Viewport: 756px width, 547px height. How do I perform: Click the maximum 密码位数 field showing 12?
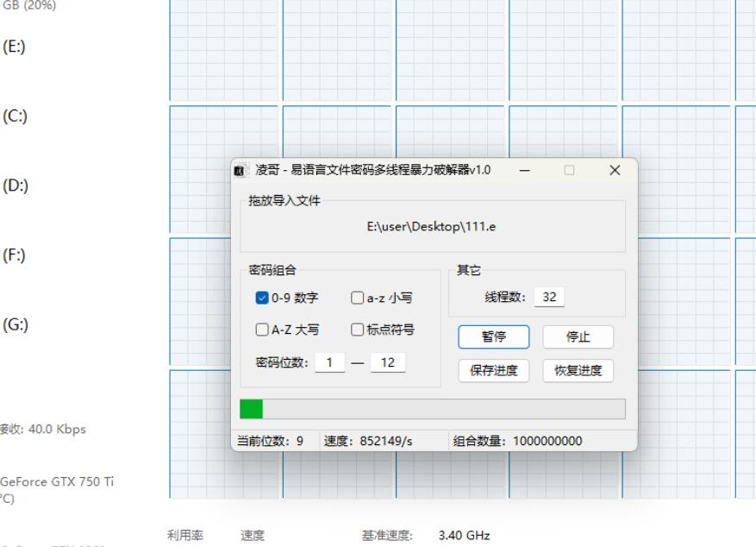tap(387, 363)
